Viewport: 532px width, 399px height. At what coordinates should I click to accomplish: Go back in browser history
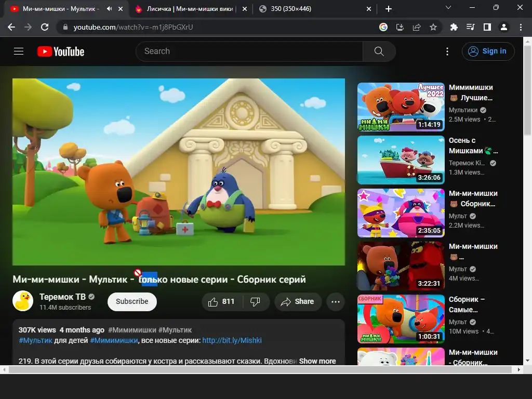[11, 27]
